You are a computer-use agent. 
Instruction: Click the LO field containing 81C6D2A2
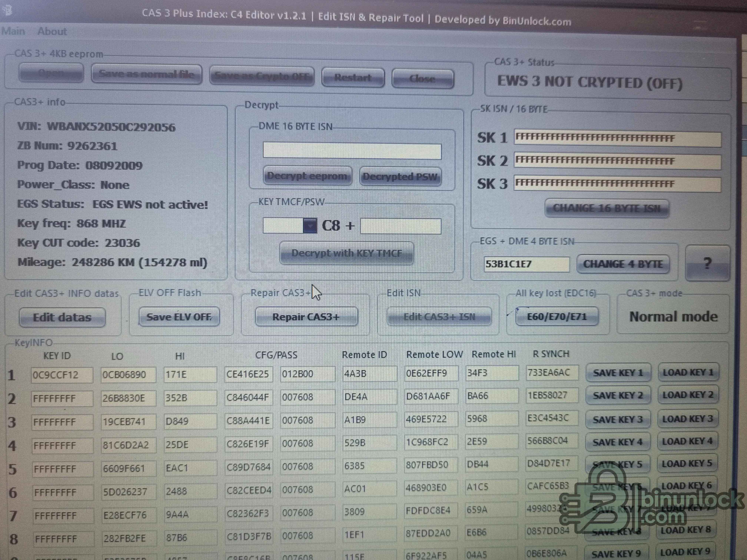click(129, 445)
